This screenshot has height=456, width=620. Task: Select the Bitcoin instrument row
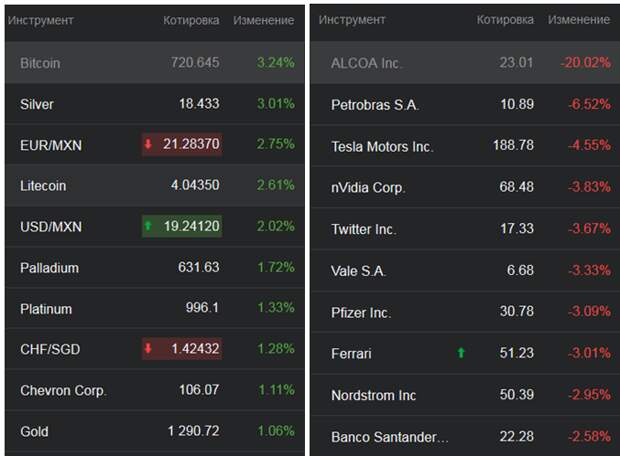click(40, 63)
